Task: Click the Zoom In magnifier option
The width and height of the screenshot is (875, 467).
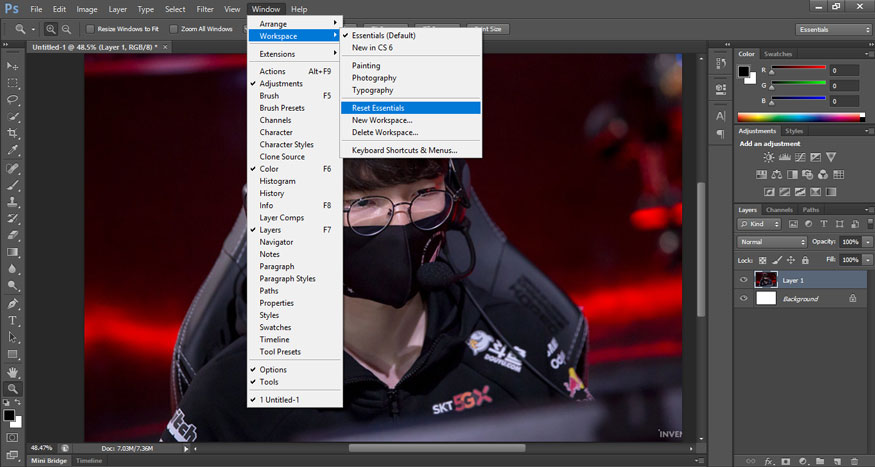Action: tap(51, 29)
